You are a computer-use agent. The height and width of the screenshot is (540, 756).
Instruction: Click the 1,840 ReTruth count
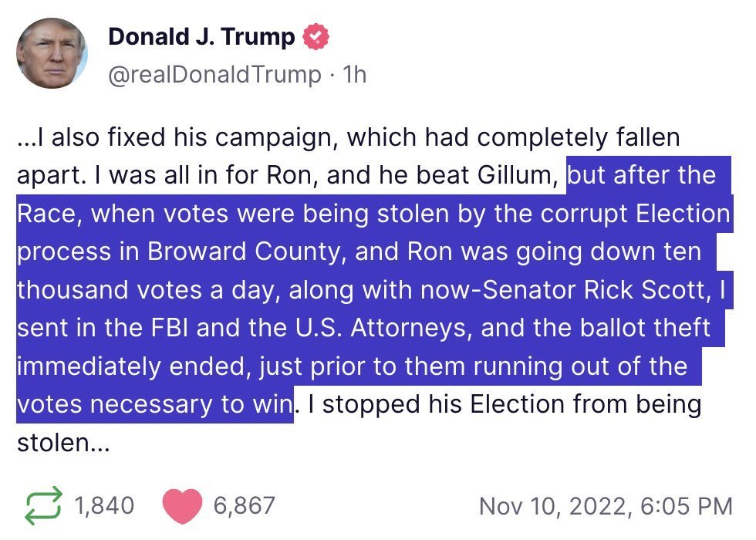[x=104, y=506]
